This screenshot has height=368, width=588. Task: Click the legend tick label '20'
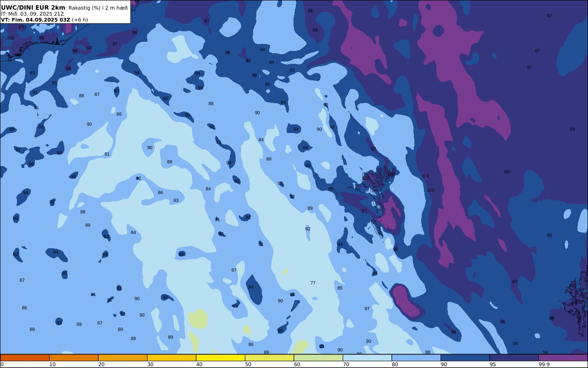tap(101, 364)
